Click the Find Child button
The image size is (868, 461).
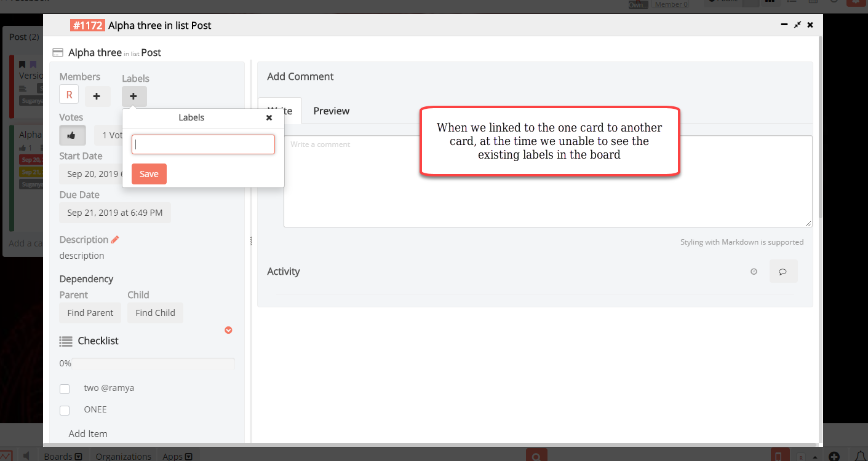point(155,313)
